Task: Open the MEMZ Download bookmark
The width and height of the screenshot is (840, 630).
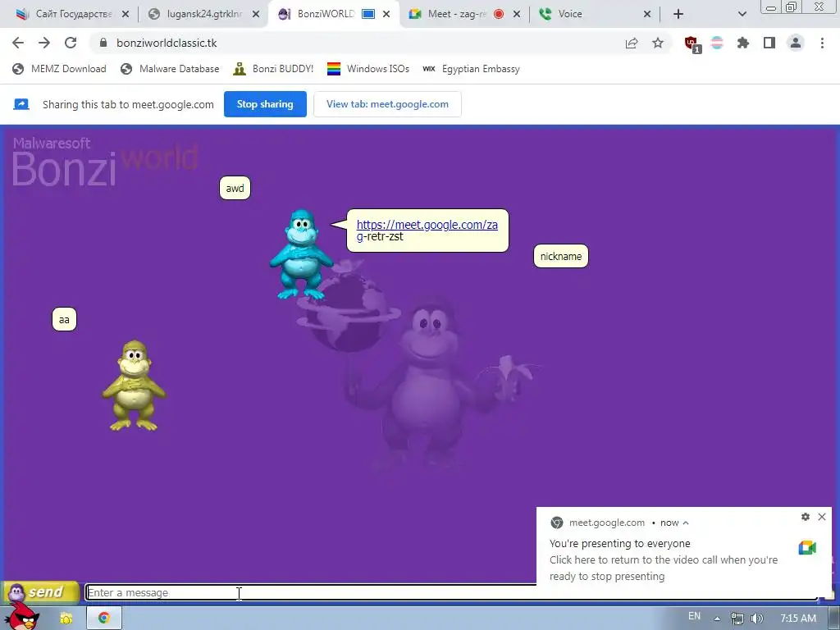Action: pos(59,69)
